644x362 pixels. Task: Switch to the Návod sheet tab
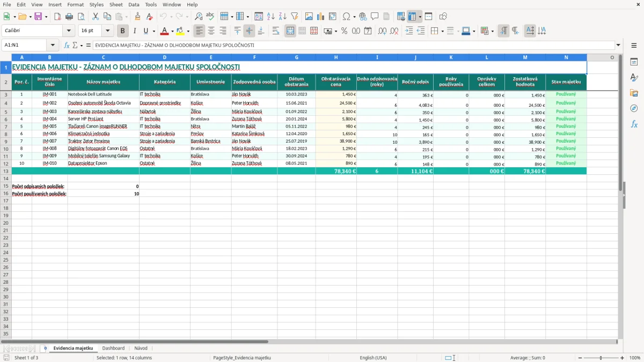tap(141, 349)
